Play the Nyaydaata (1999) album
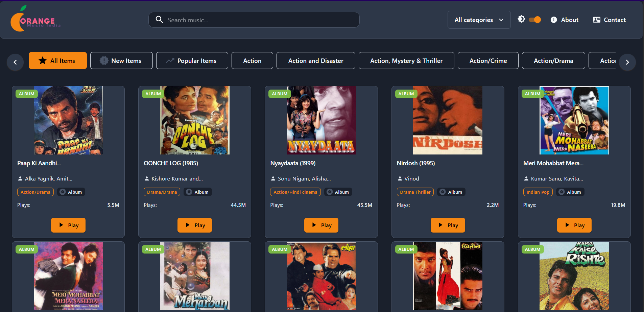The image size is (644, 312). 321,225
